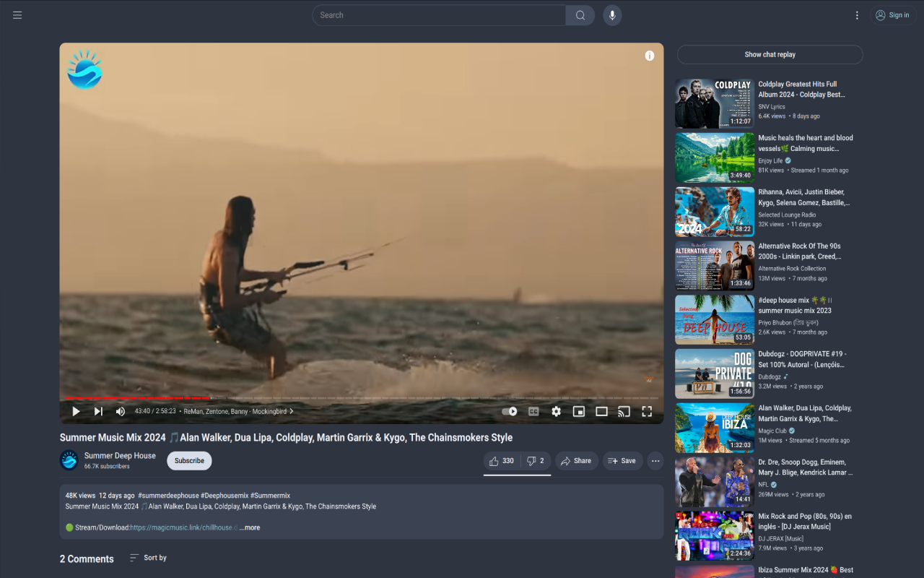Open Mix Rock and Pop thumbnail
Image resolution: width=924 pixels, height=578 pixels.
click(715, 535)
